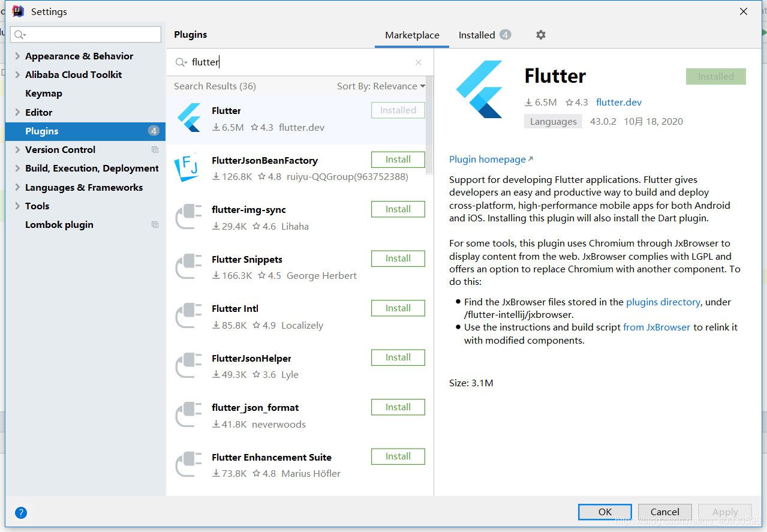Image resolution: width=767 pixels, height=532 pixels.
Task: Click the Flutter Snippets plugin icon
Action: click(x=189, y=267)
